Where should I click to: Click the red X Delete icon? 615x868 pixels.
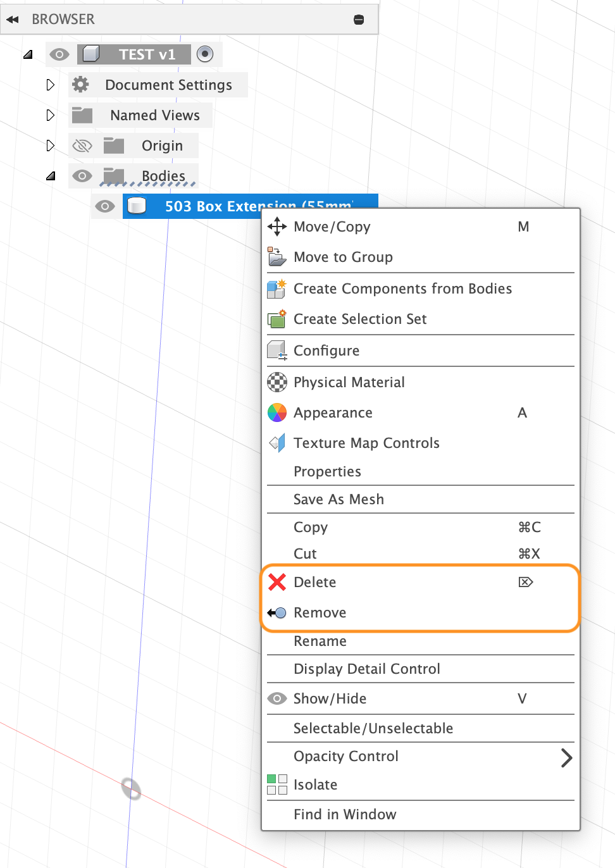(x=277, y=582)
